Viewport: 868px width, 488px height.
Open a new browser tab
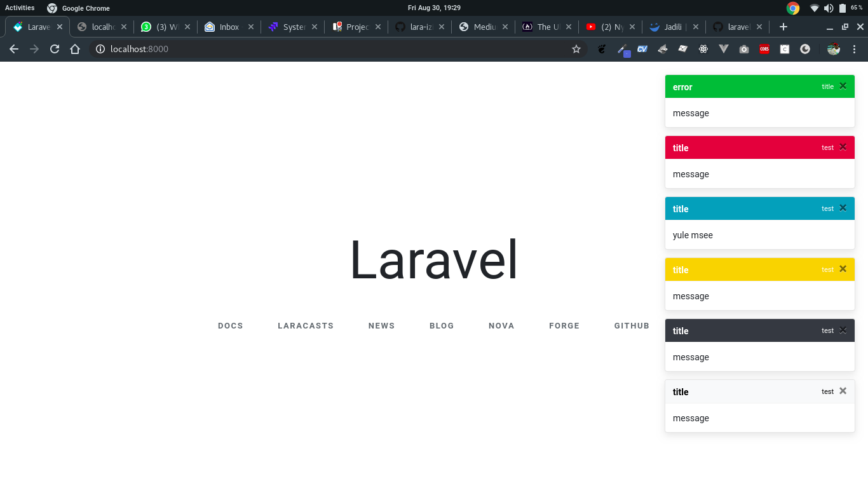coord(783,27)
